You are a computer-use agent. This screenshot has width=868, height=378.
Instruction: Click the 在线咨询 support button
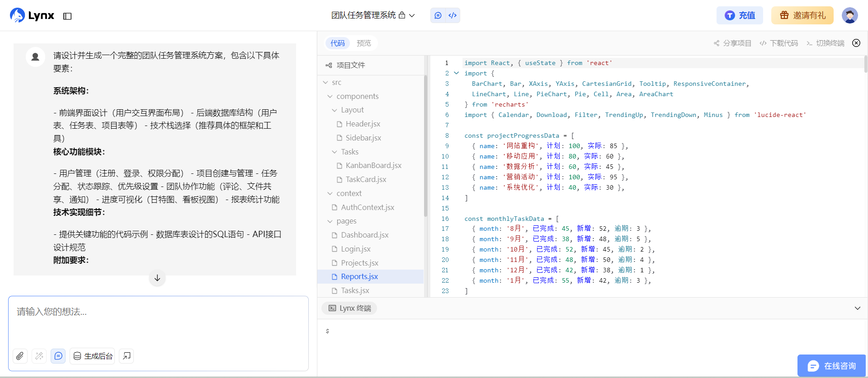click(831, 366)
